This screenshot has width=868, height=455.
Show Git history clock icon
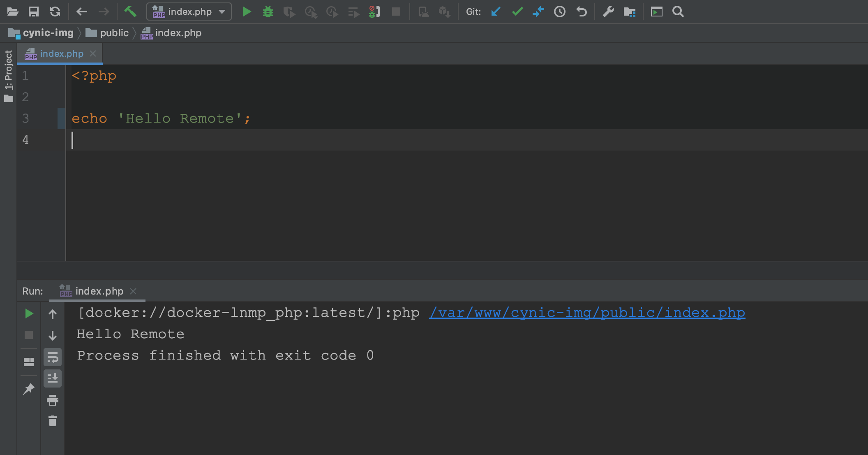[x=559, y=12]
